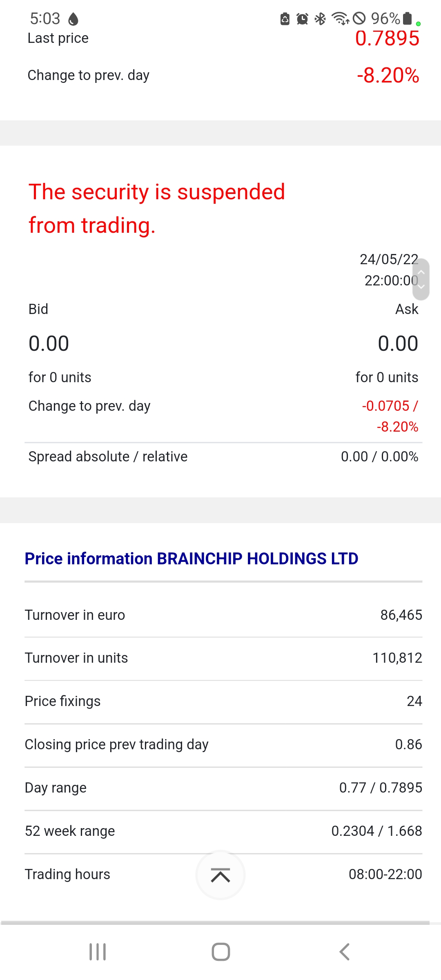The image size is (441, 980).
Task: Tap the Ask price 0.00
Action: coord(398,343)
